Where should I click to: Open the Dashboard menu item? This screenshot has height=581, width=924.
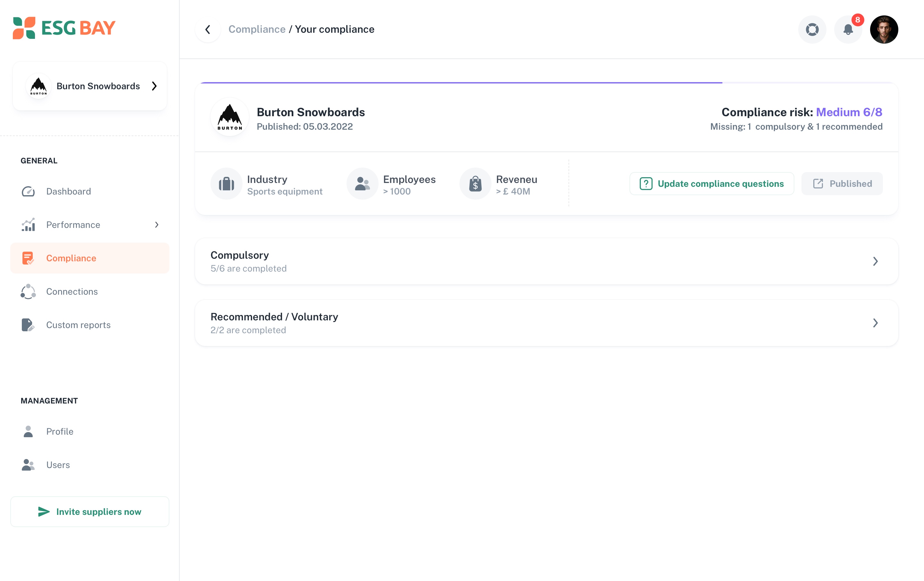(x=90, y=191)
